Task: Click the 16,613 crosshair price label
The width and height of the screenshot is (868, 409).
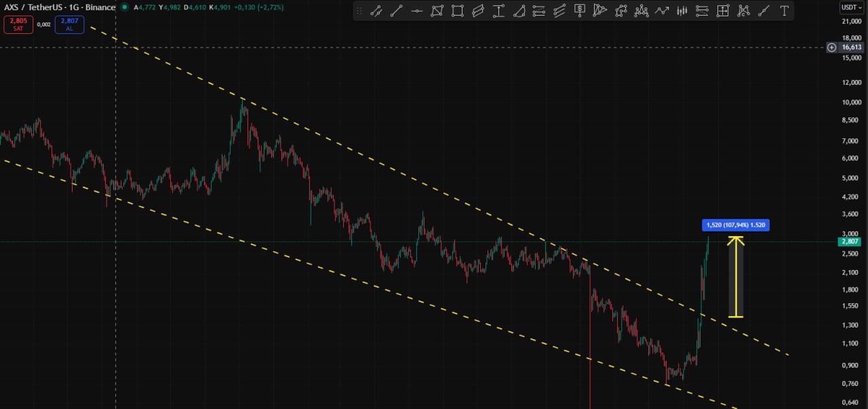Action: (x=851, y=47)
